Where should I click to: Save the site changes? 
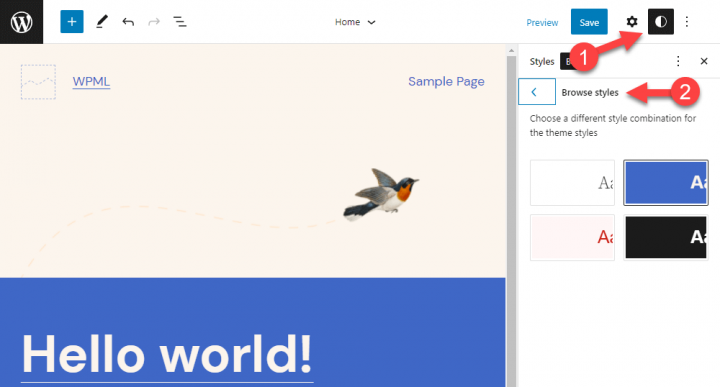click(x=589, y=22)
